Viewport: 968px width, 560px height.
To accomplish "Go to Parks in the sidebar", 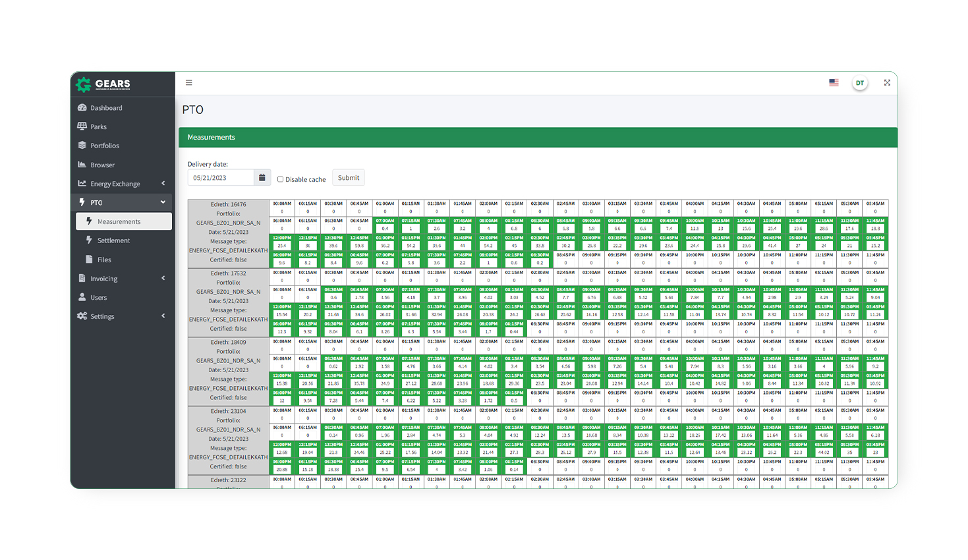I will 98,126.
